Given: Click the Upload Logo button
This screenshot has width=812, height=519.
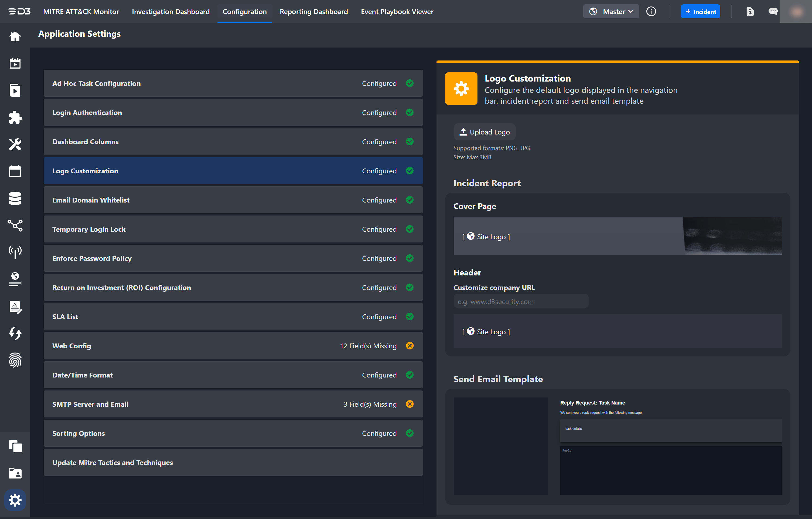Looking at the screenshot, I should [484, 132].
